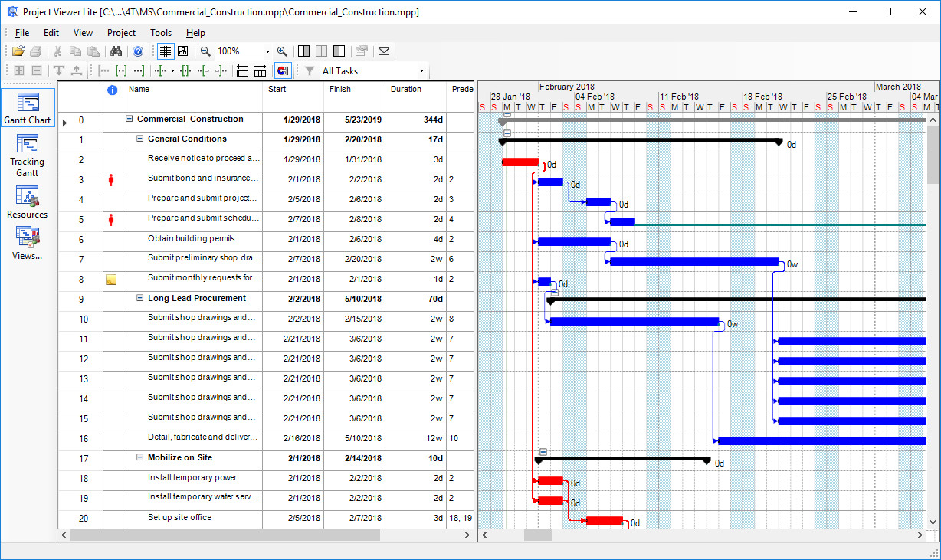Image resolution: width=941 pixels, height=560 pixels.
Task: Click the zoom in magnifier icon
Action: click(x=282, y=51)
